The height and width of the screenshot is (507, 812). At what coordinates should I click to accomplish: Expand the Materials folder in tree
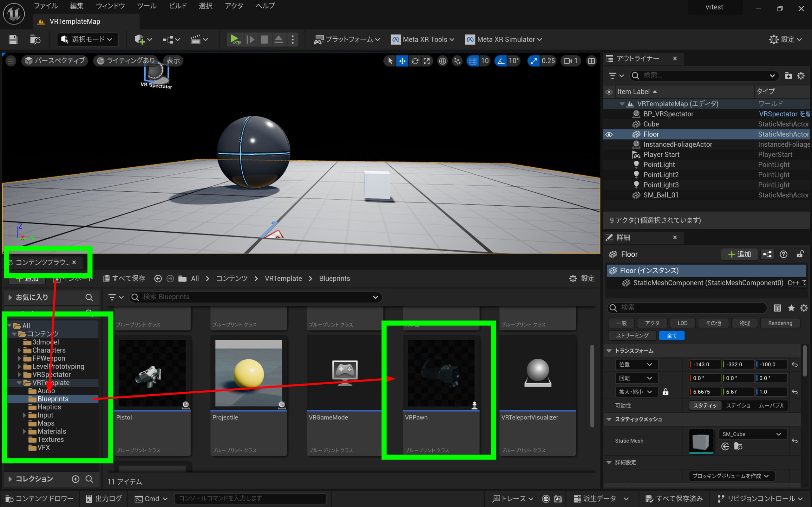pyautogui.click(x=24, y=431)
